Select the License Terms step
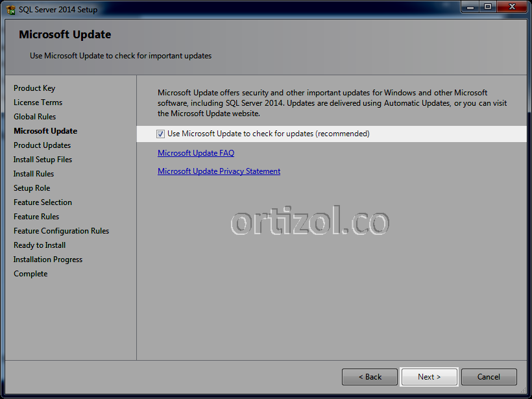This screenshot has height=399, width=532. (x=38, y=103)
